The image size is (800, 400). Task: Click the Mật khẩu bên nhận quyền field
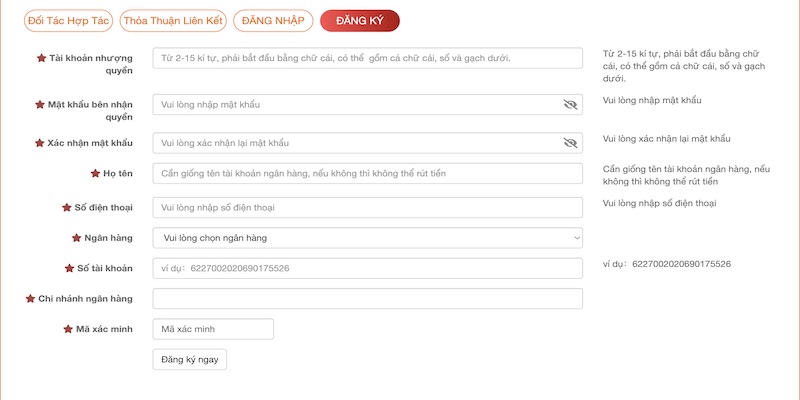coord(357,104)
